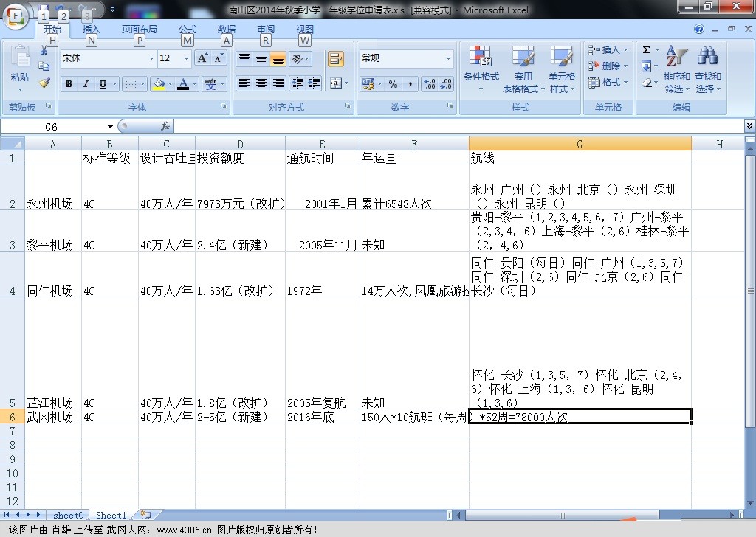Click Find and Select (查找和选择)
Screen dimensions: 756x537
coord(709,66)
